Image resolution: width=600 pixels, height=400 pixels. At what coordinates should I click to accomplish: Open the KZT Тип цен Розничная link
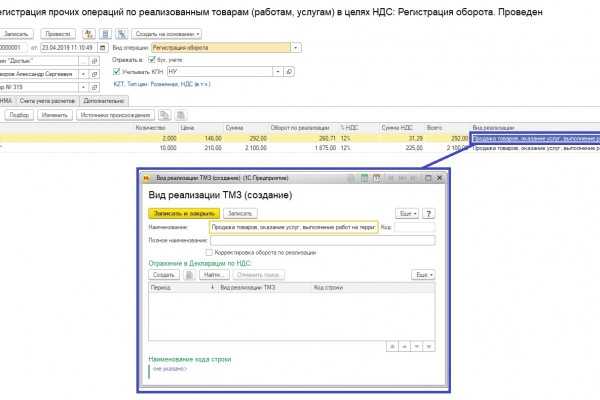(x=162, y=84)
